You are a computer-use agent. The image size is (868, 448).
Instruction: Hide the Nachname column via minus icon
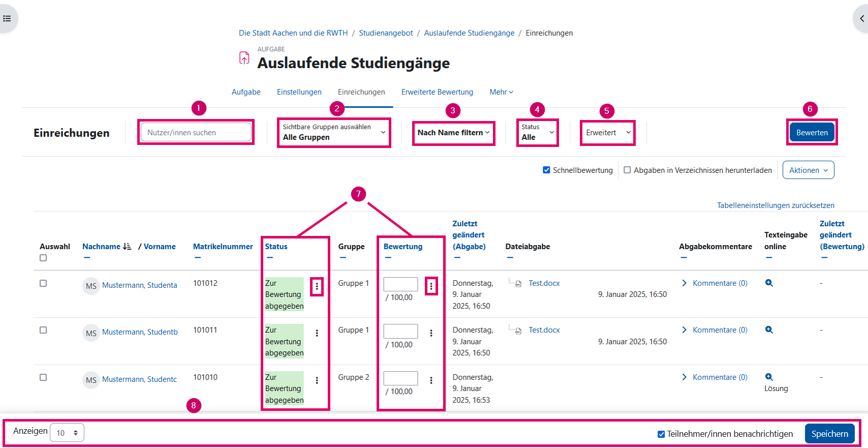click(x=87, y=257)
